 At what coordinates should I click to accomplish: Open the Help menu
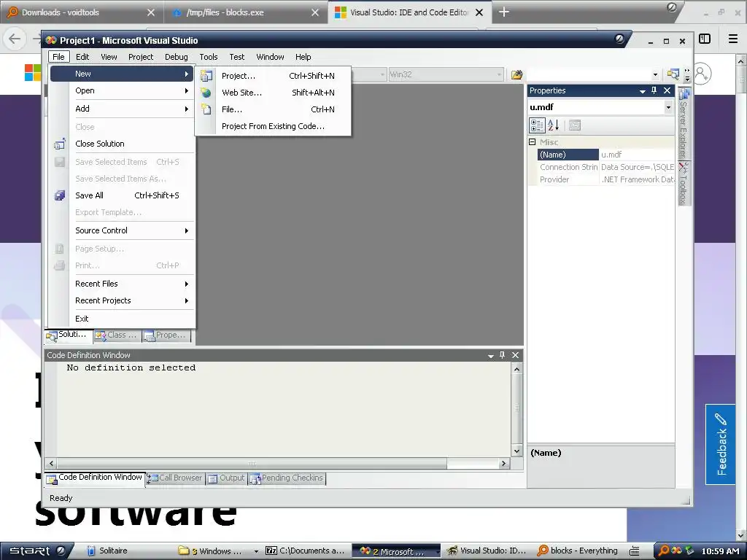coord(303,57)
